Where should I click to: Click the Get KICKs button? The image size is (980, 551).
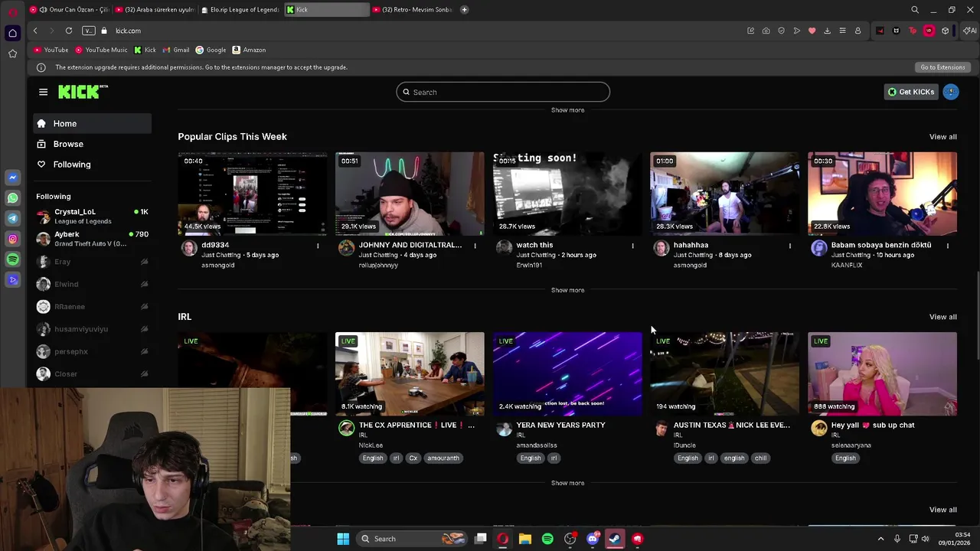tap(911, 92)
